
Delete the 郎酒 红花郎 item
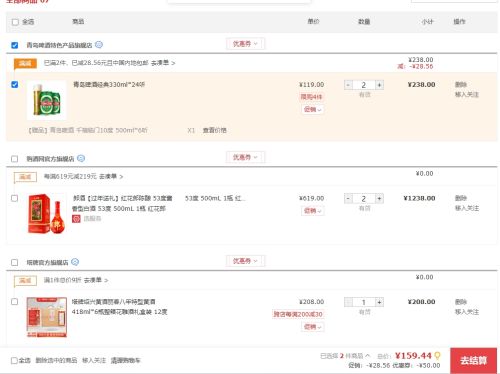(x=461, y=198)
